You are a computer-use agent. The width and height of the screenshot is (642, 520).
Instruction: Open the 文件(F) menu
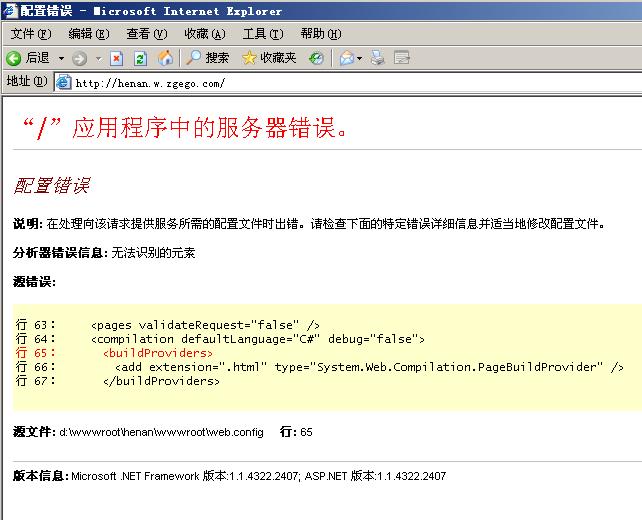coord(30,34)
